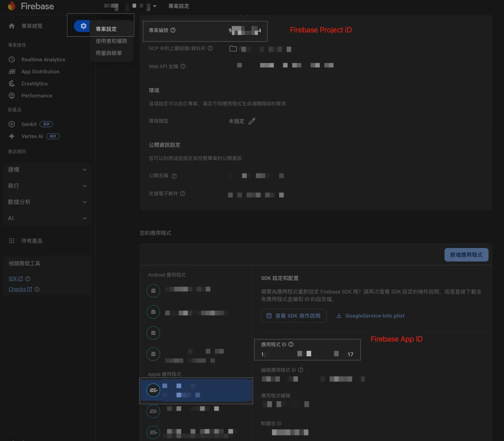Screen dimensions: 504x441
Task: Open Performance monitoring page
Action: click(37, 96)
